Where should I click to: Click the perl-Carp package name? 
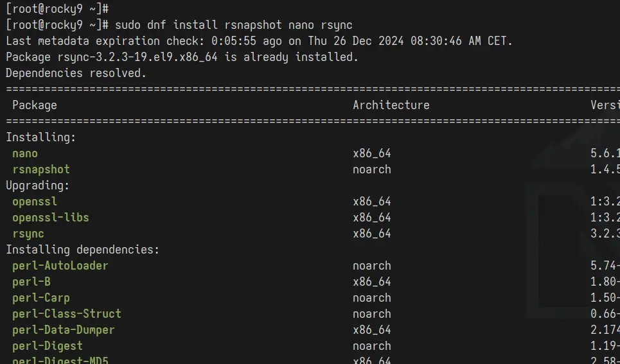pyautogui.click(x=41, y=298)
